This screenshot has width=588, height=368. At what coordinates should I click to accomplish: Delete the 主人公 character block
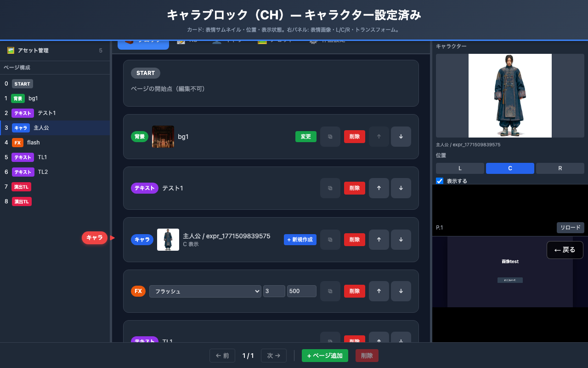(x=355, y=240)
